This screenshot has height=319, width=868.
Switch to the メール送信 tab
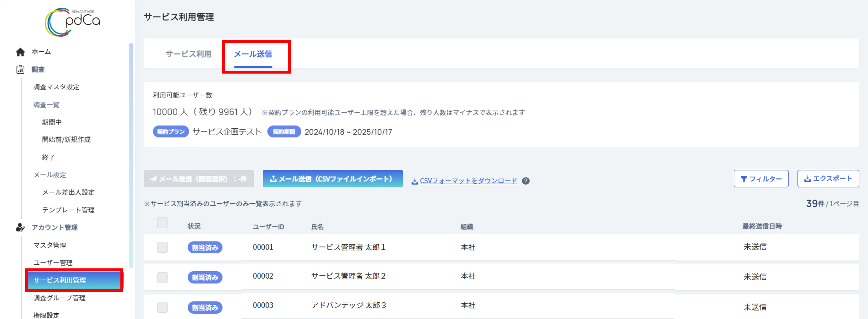[253, 54]
